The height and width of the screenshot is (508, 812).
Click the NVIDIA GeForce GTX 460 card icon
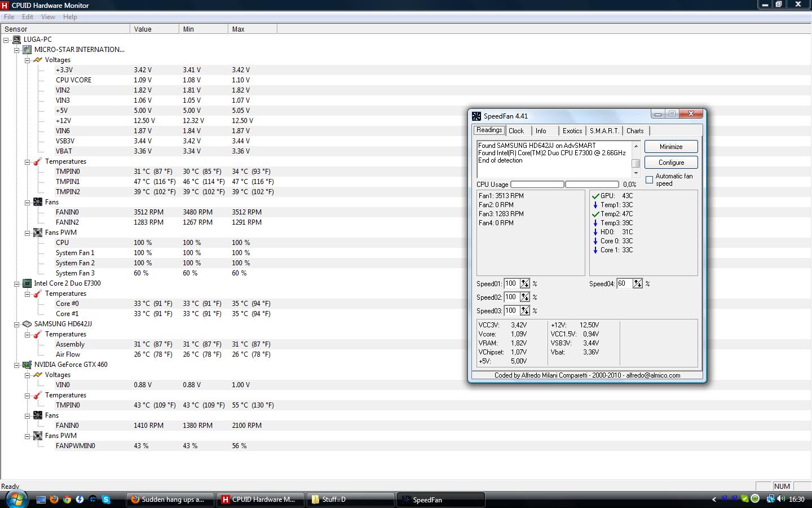click(27, 365)
